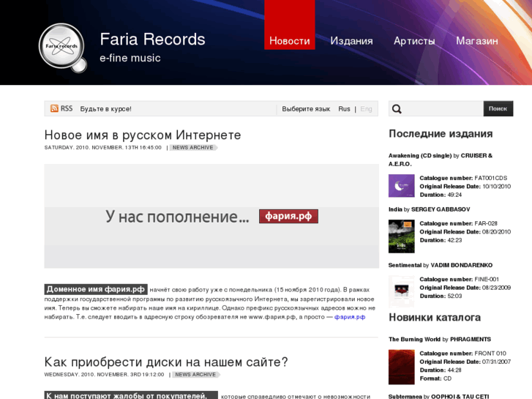Open The Burning World by Phragments
The image size is (532, 399).
point(440,339)
